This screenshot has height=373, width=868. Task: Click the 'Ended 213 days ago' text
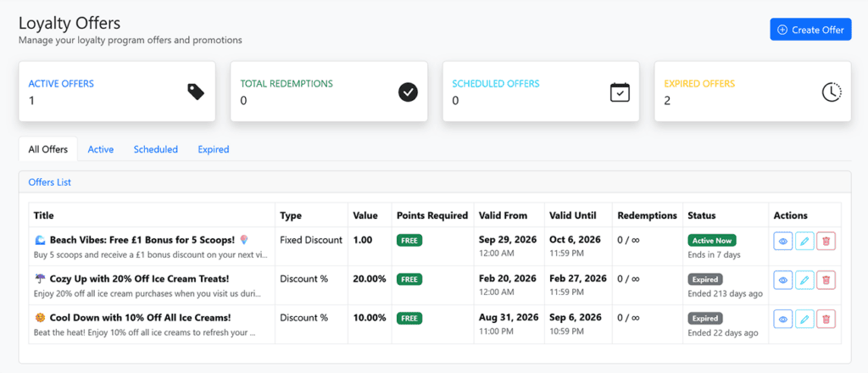tap(726, 293)
